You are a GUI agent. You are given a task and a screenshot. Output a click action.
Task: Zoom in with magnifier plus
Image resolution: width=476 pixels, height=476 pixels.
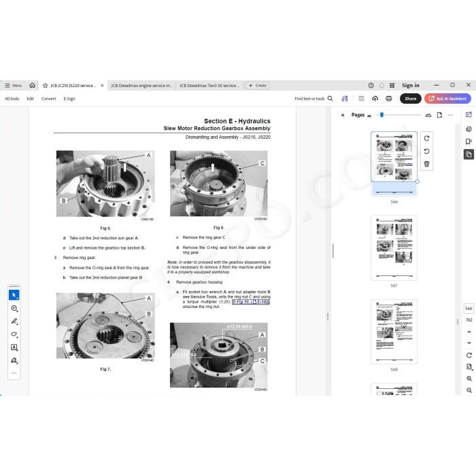click(x=469, y=379)
